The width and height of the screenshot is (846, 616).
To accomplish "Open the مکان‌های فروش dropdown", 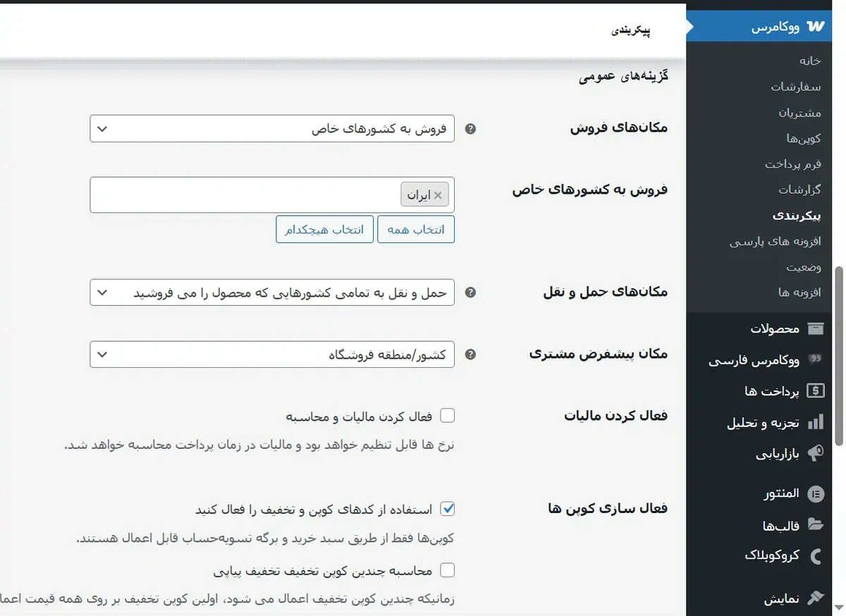I will coord(272,129).
